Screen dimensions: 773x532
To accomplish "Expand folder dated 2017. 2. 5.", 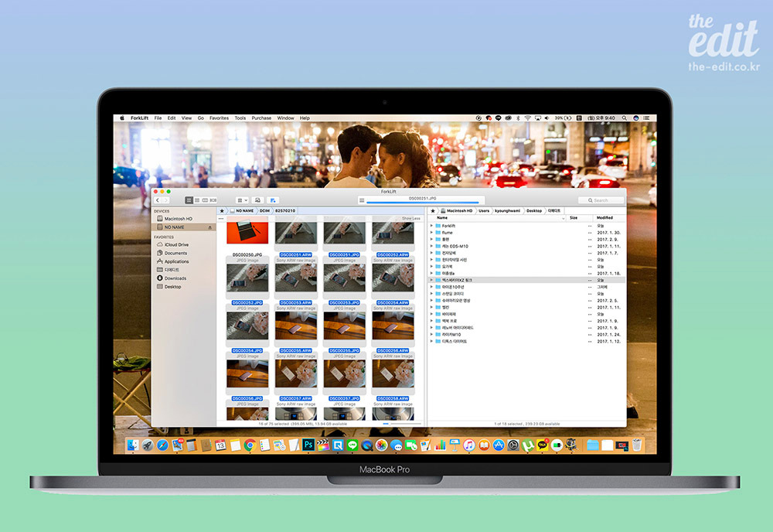I will pyautogui.click(x=432, y=300).
